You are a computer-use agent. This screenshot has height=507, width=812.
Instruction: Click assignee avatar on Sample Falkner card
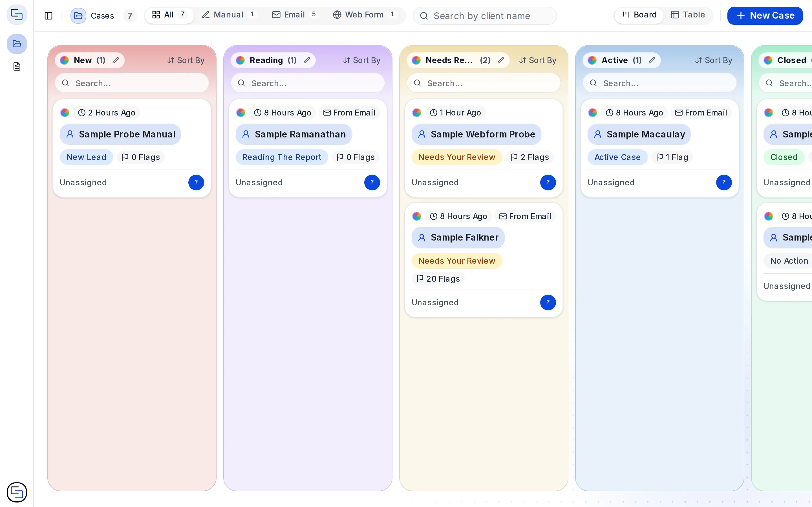(548, 303)
